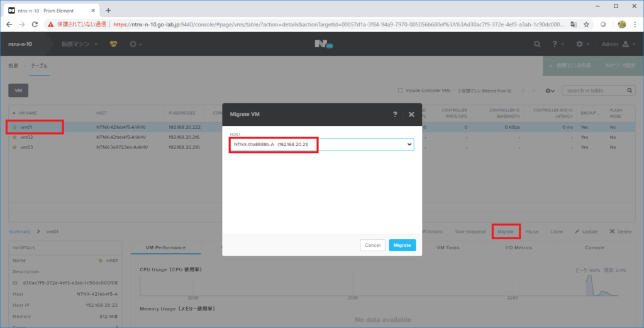The height and width of the screenshot is (328, 644).
Task: Open the Console tab
Action: click(595, 248)
